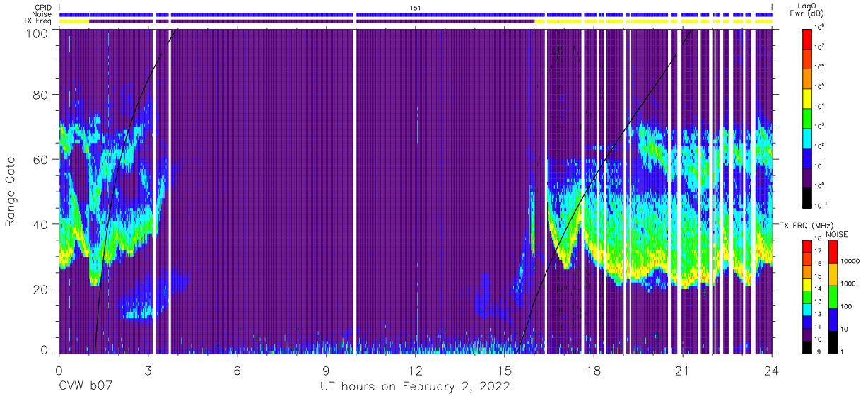Image resolution: width=868 pixels, height=401 pixels.
Task: Click the green segment of the Lag0 Pwr colorbar
Action: pos(808,117)
